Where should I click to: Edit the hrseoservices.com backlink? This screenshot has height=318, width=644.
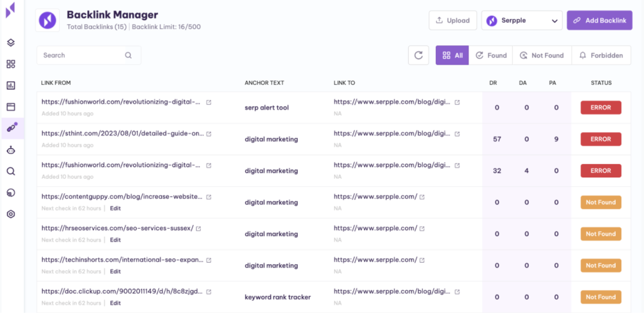[x=115, y=240]
